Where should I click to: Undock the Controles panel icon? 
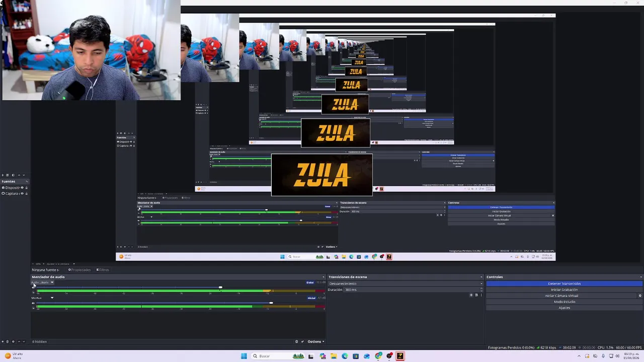(640, 277)
